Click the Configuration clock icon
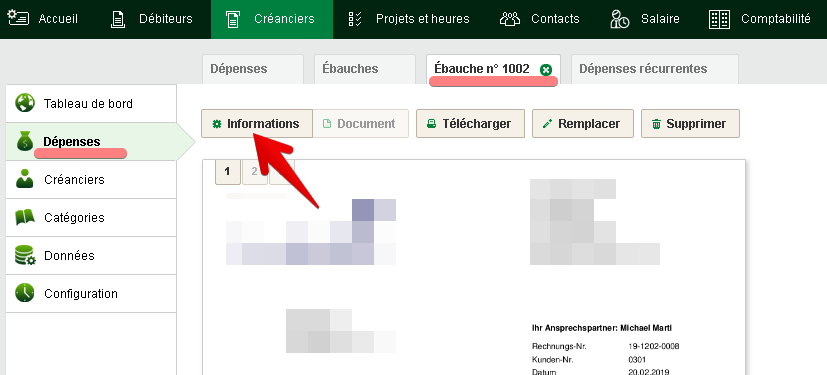This screenshot has width=827, height=375. [x=25, y=293]
